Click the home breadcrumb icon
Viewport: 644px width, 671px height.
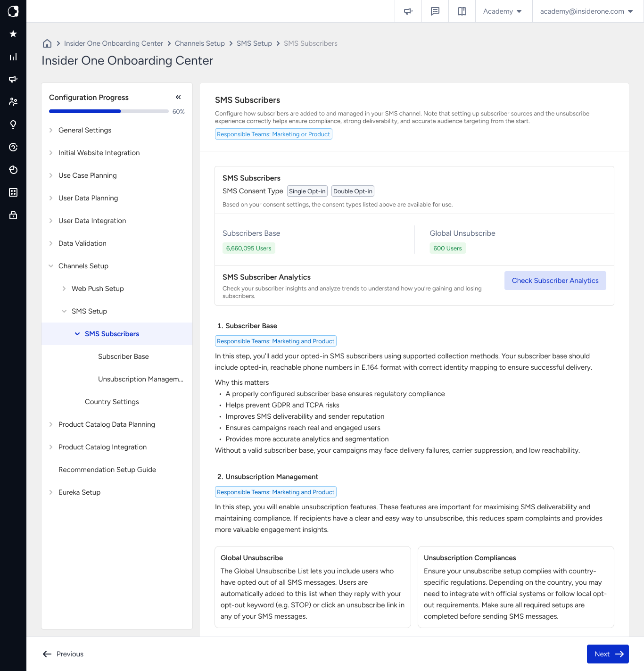click(47, 43)
